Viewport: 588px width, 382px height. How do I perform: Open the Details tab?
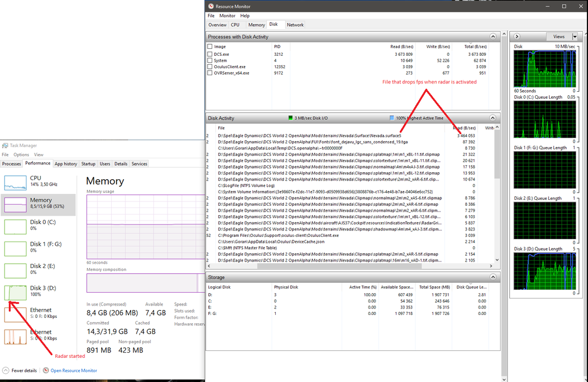pos(121,164)
